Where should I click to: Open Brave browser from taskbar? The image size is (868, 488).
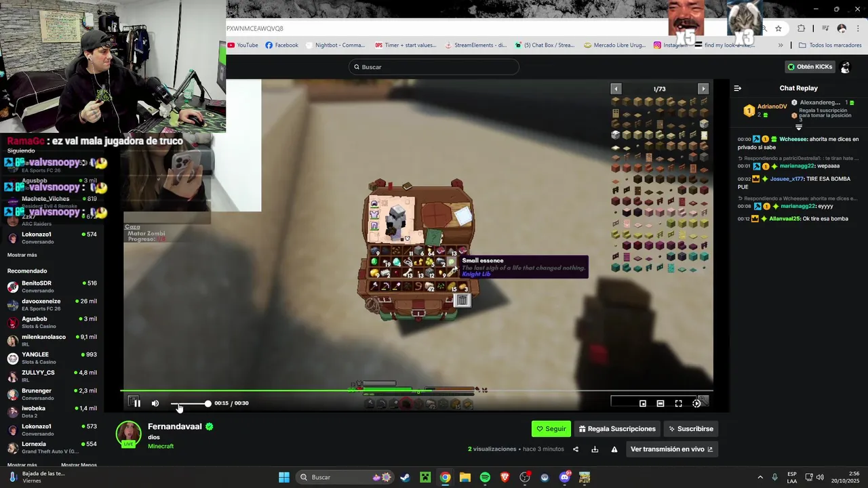pyautogui.click(x=505, y=477)
